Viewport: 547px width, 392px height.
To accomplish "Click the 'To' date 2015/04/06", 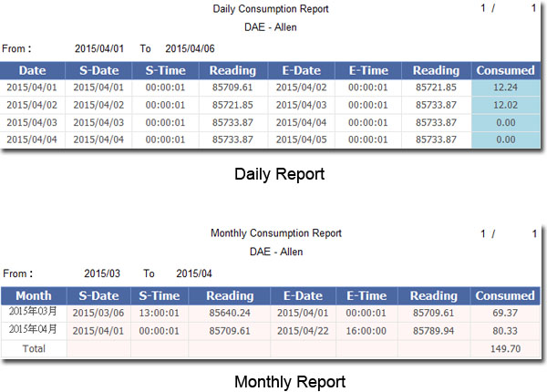I will (x=190, y=48).
